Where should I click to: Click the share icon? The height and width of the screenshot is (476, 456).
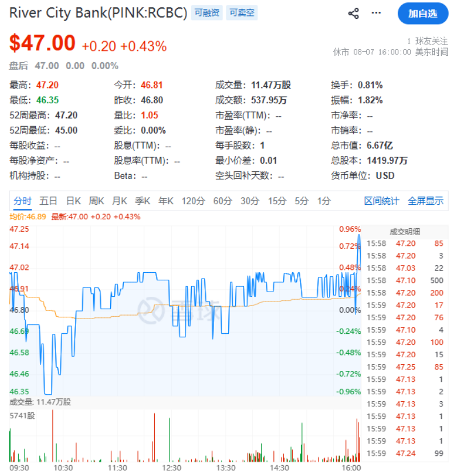pyautogui.click(x=353, y=13)
